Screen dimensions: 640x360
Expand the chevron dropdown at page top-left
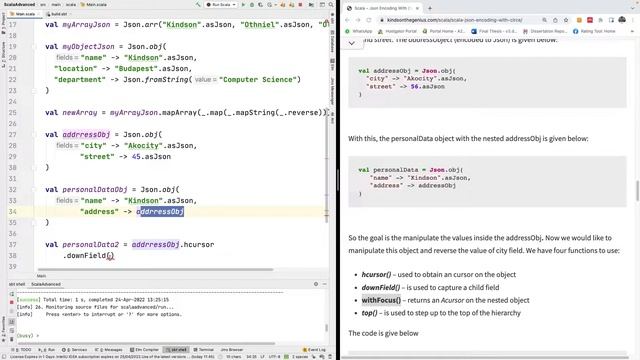click(352, 43)
